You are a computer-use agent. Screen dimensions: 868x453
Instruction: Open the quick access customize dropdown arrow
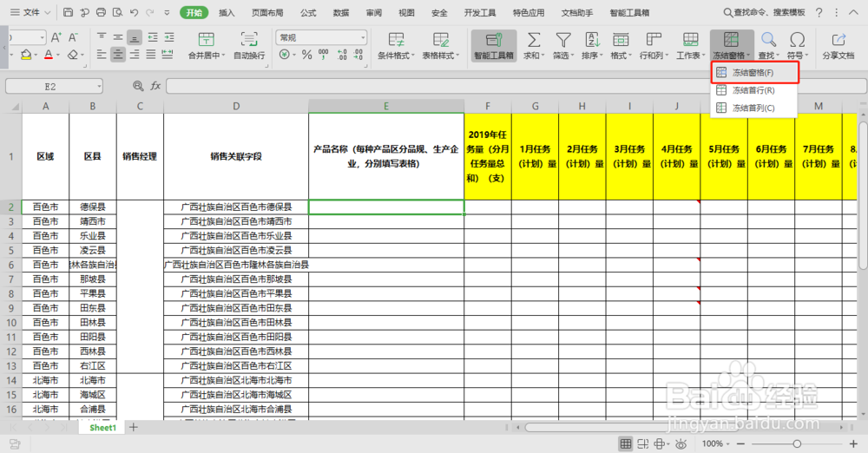tap(168, 12)
